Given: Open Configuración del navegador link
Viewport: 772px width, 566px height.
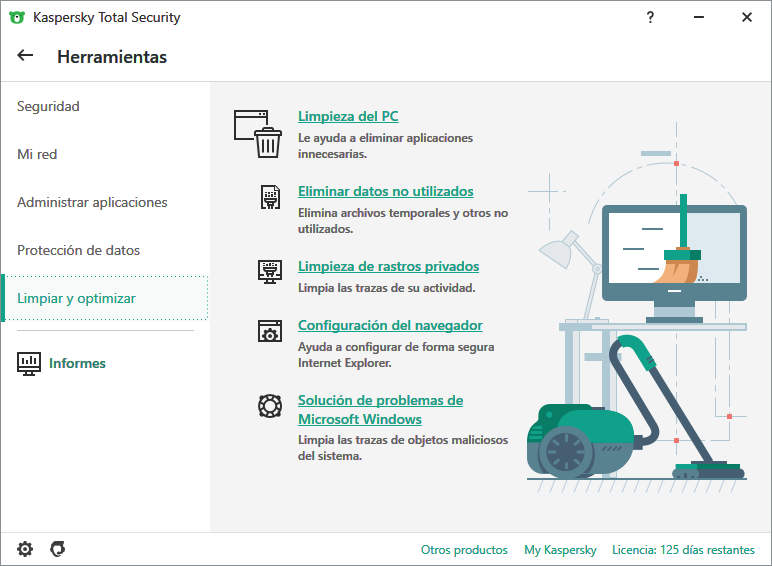Looking at the screenshot, I should (x=390, y=325).
